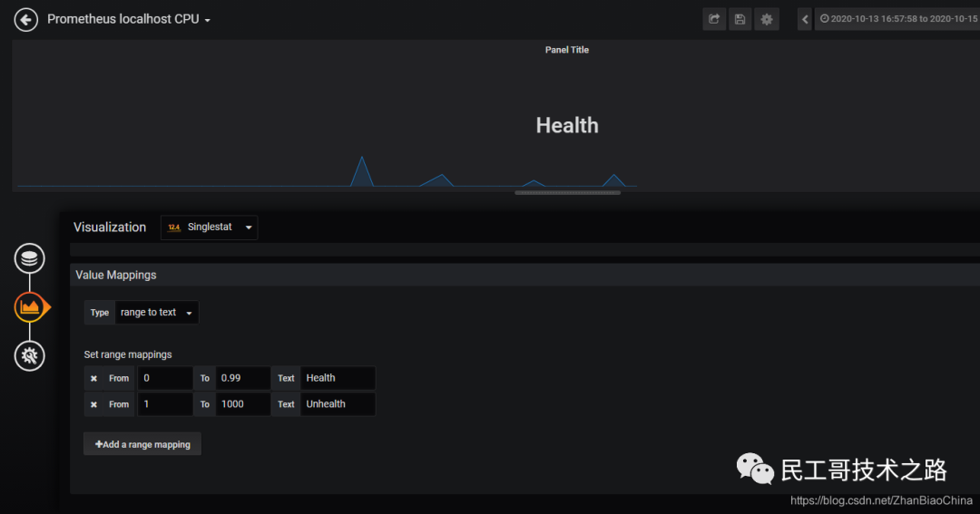Click the From field containing 0

165,378
